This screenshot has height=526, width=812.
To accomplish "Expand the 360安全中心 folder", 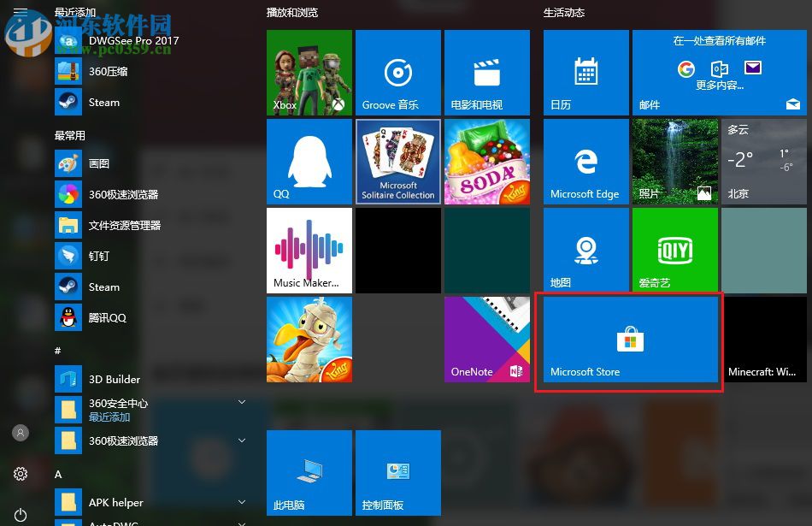I will tap(242, 401).
